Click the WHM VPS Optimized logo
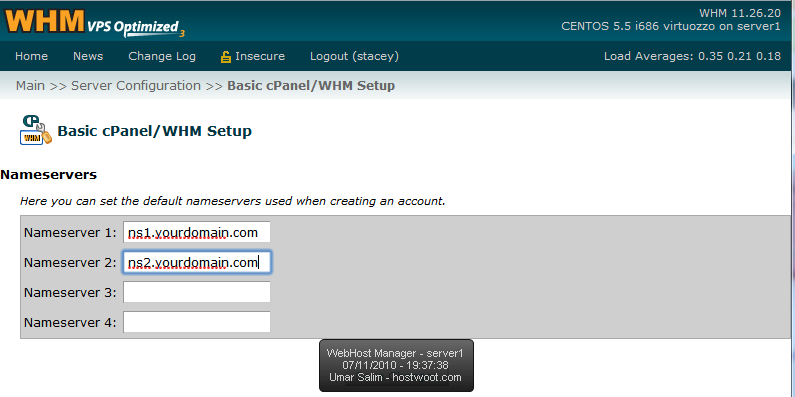This screenshot has height=397, width=795. tap(95, 23)
